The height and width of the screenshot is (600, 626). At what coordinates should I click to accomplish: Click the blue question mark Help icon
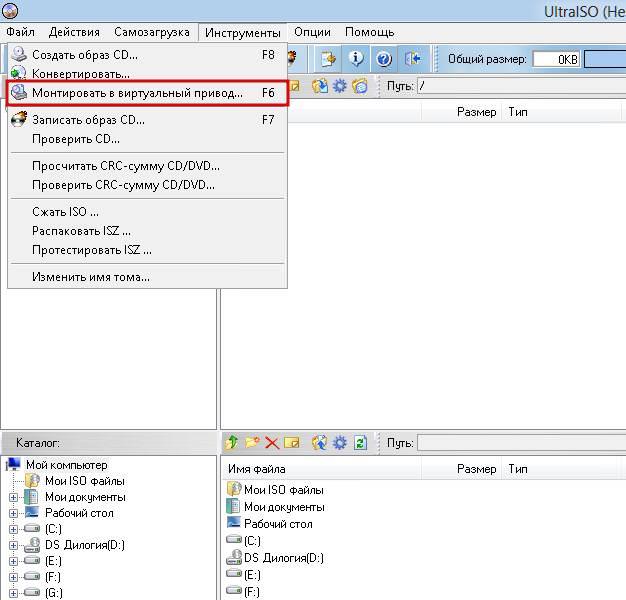384,59
